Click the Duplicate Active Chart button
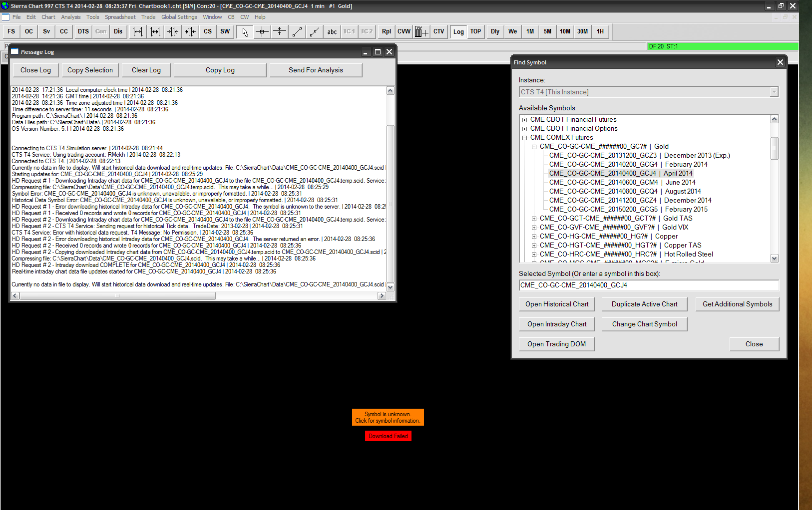Screen dimensions: 812x510 pyautogui.click(x=645, y=304)
